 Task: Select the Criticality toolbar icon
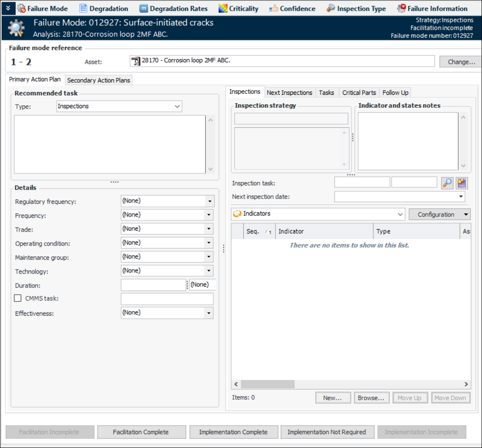coord(223,8)
